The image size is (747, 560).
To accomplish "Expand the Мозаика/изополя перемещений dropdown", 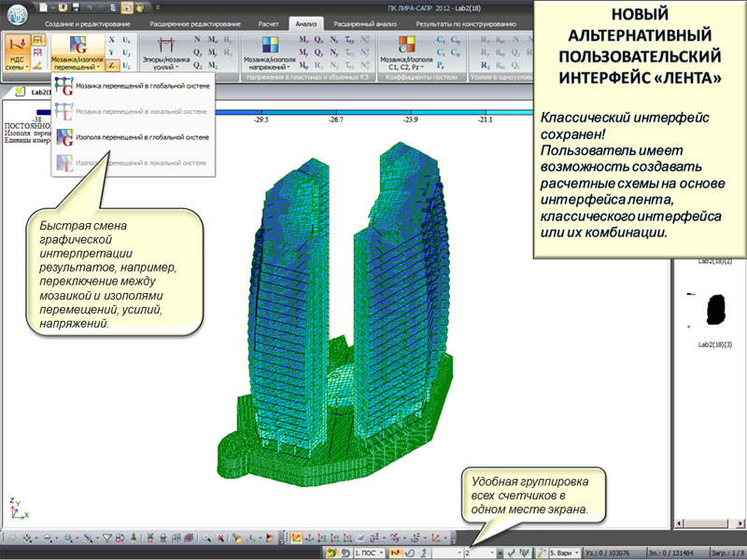I will tap(78, 68).
